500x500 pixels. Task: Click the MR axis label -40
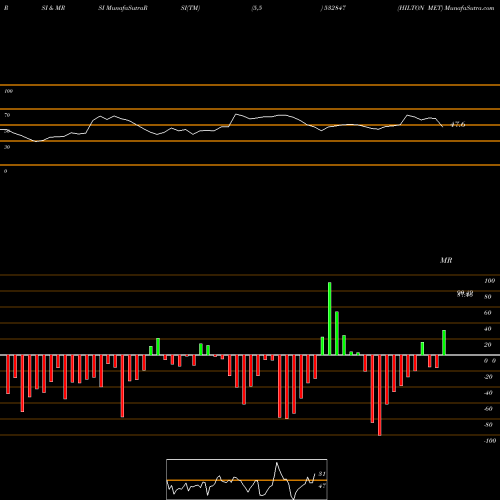[488, 393]
